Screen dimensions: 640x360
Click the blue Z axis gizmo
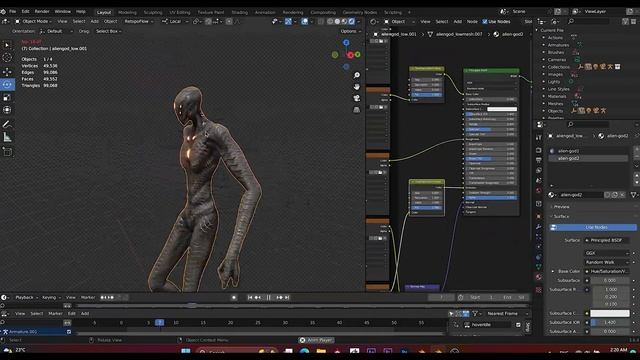[x=346, y=42]
